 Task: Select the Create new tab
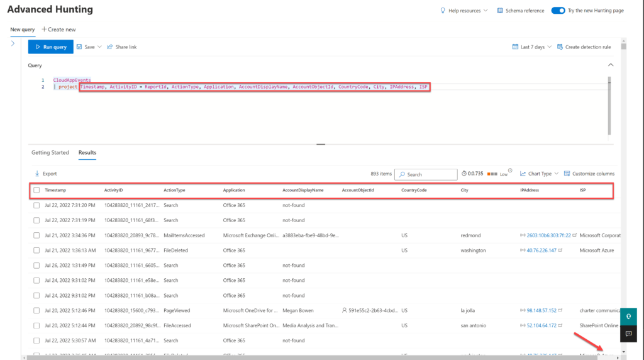pyautogui.click(x=58, y=30)
